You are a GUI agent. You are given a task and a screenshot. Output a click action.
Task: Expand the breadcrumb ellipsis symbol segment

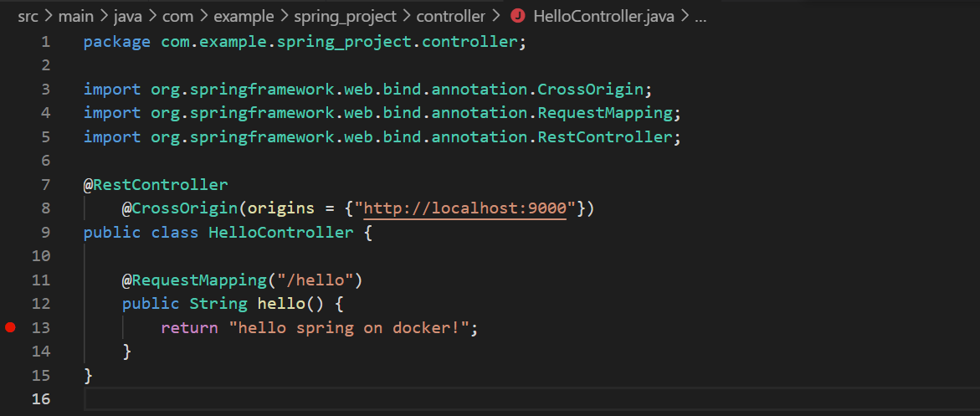[x=700, y=16]
